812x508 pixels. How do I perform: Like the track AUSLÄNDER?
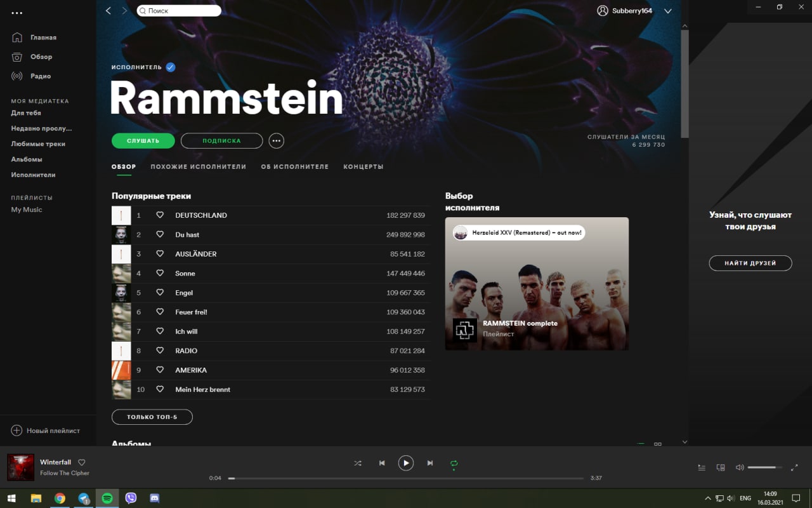click(160, 254)
